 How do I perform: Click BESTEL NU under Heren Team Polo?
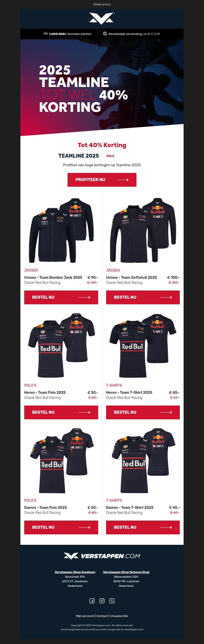pos(61,412)
